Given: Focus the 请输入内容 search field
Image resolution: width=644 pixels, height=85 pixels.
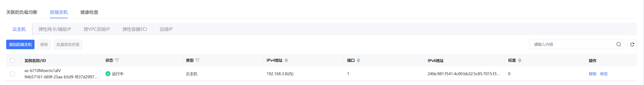Looking at the screenshot, I should [x=572, y=44].
